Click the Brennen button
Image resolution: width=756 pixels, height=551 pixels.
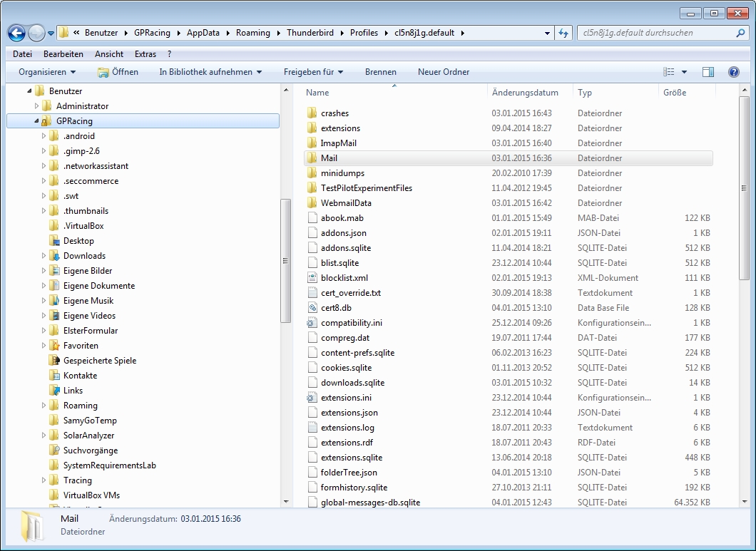380,72
